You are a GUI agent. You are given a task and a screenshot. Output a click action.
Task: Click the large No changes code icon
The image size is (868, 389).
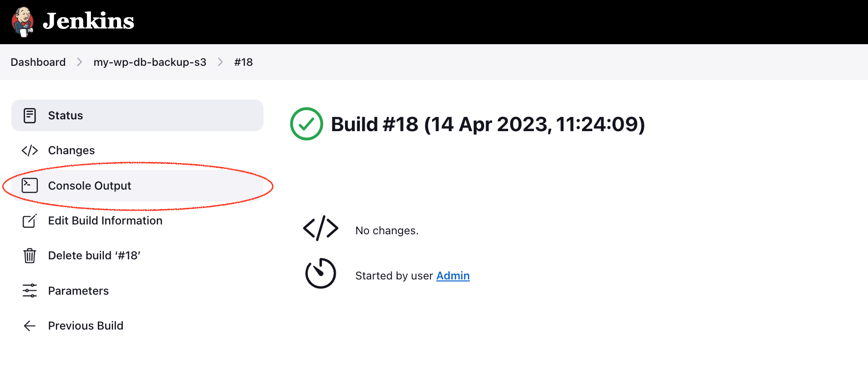(320, 228)
